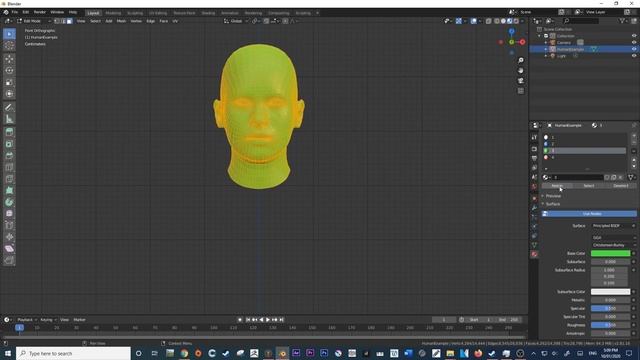The width and height of the screenshot is (640, 360).
Task: Click the viewport pan hand icon
Action: [521, 71]
